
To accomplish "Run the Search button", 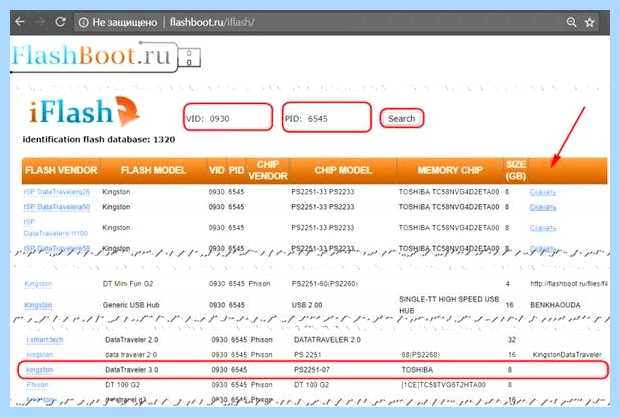I will [x=402, y=118].
